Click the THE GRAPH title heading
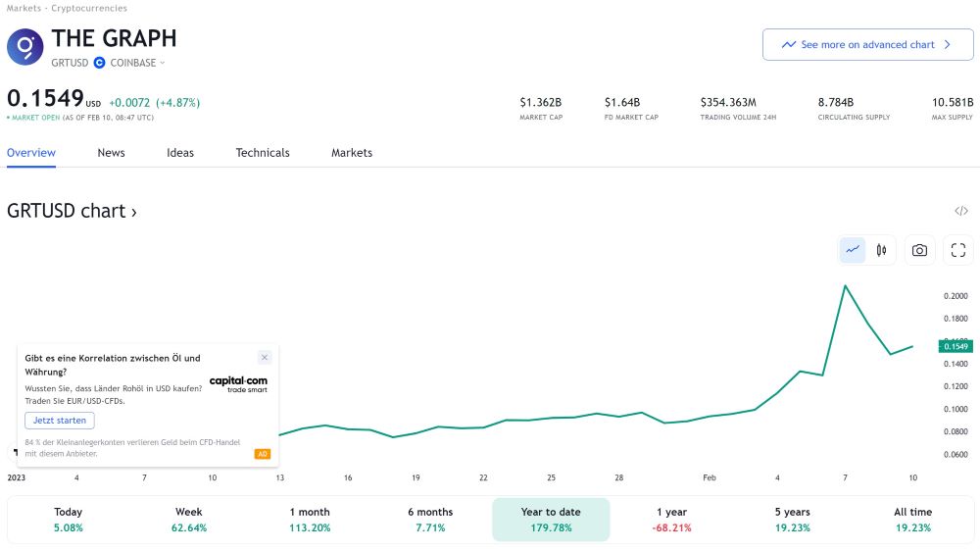Screen dimensions: 980x550 (x=114, y=38)
